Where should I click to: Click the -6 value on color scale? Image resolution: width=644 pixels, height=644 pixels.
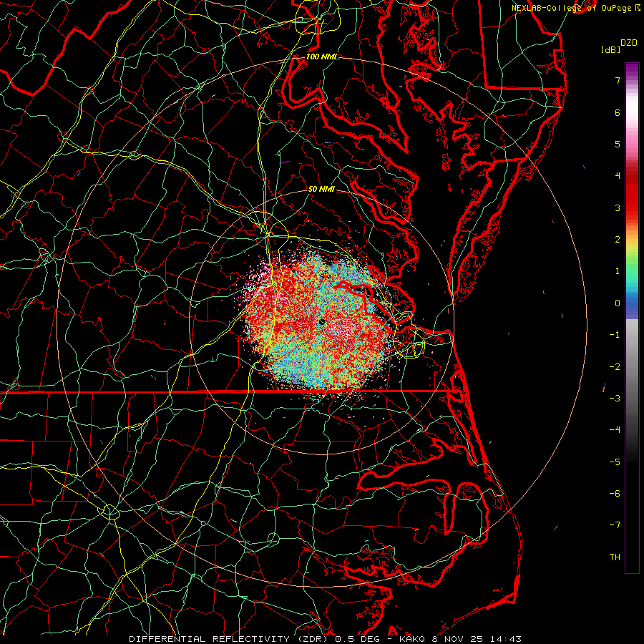coord(615,494)
